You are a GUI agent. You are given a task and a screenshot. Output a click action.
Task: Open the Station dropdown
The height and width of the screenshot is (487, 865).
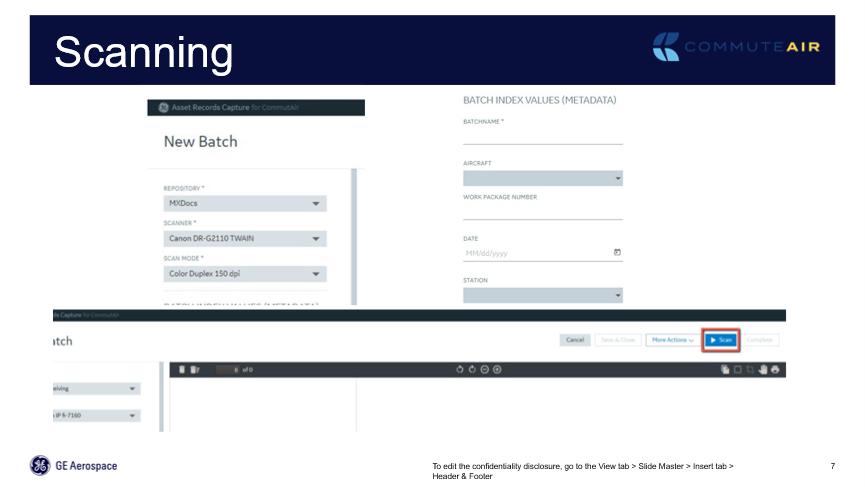point(542,295)
